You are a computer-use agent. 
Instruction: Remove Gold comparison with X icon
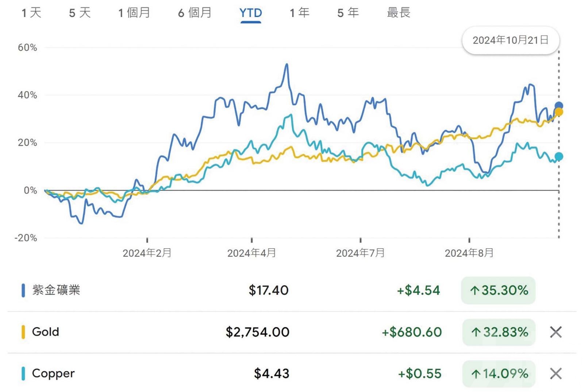(556, 332)
